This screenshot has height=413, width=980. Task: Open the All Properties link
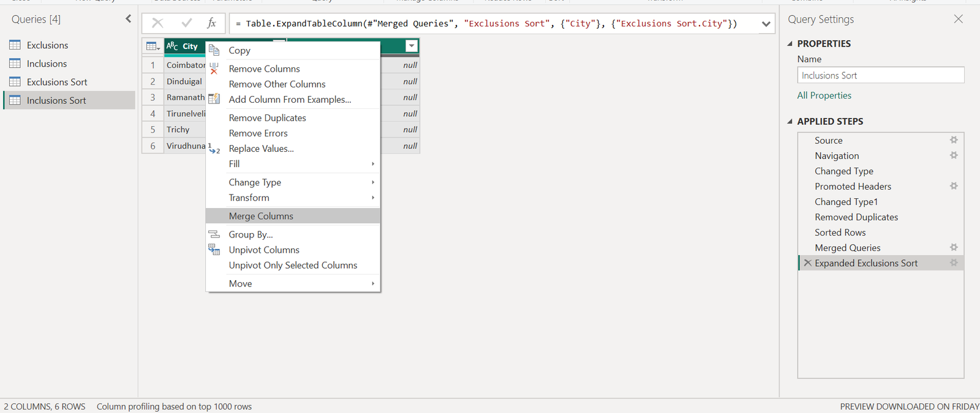coord(824,95)
